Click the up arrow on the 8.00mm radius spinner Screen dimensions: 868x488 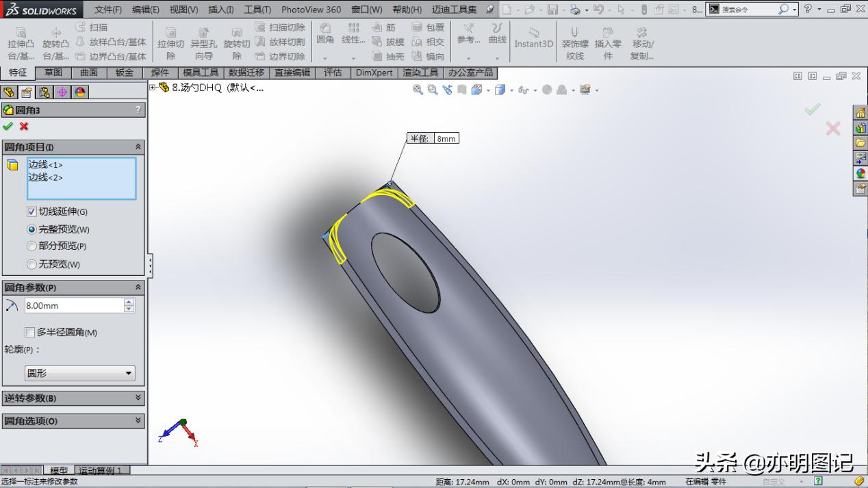129,301
